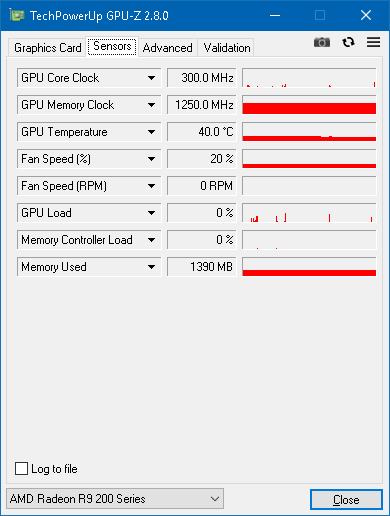Click the GPU-Z app icon in title bar
Image resolution: width=390 pixels, height=516 pixels.
pos(16,15)
